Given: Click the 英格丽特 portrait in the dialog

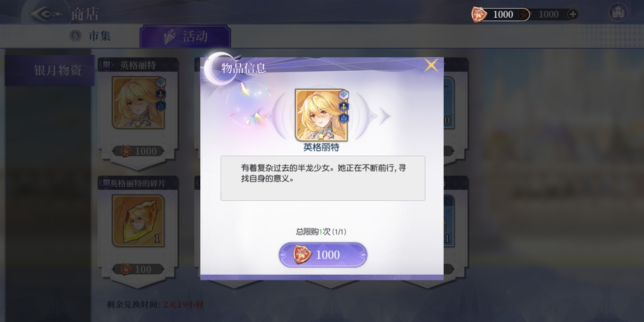Looking at the screenshot, I should 321,115.
